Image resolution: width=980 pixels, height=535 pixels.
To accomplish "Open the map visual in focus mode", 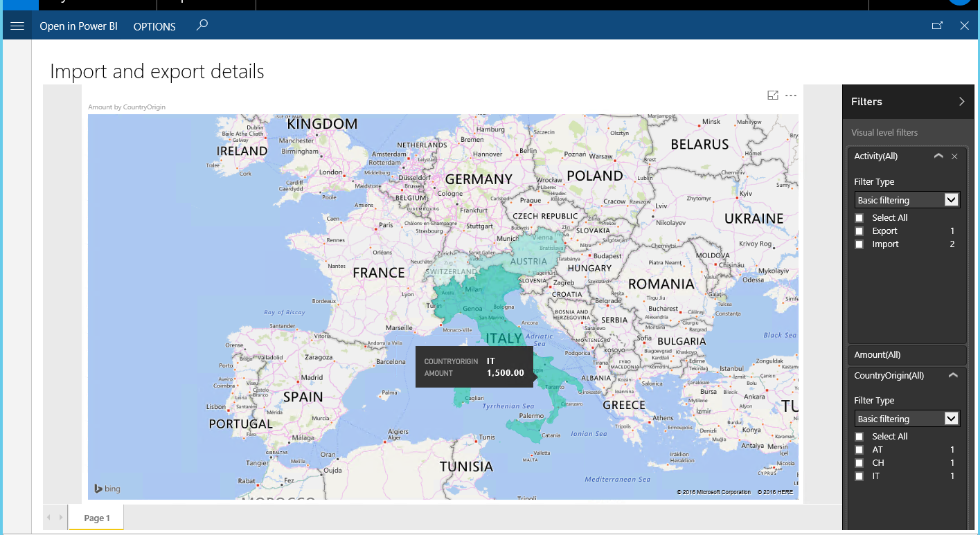I will point(773,96).
